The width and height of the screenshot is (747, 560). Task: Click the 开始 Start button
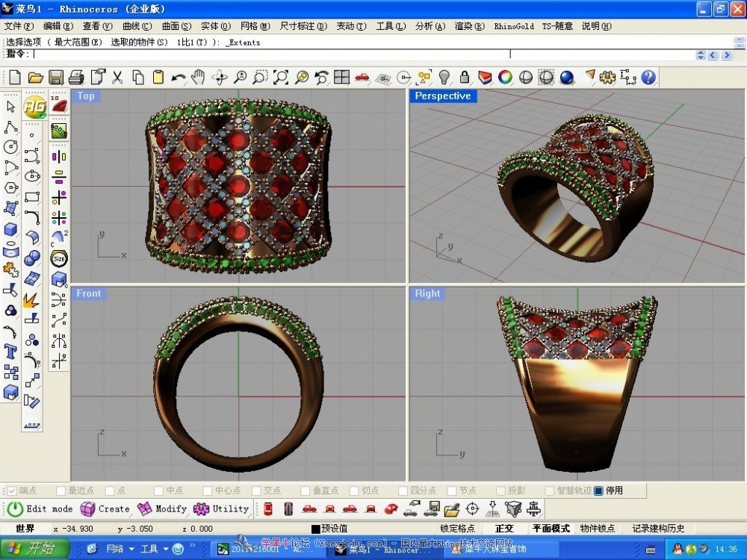pos(34,549)
